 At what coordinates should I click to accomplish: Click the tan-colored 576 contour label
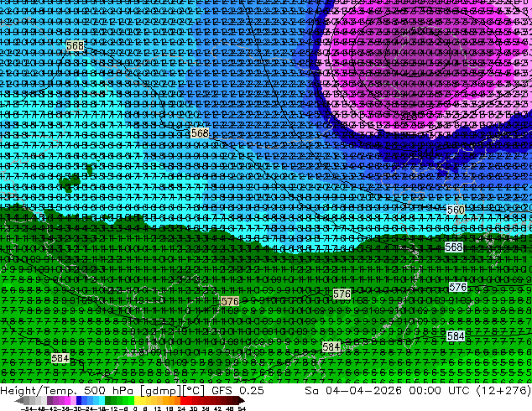[230, 301]
